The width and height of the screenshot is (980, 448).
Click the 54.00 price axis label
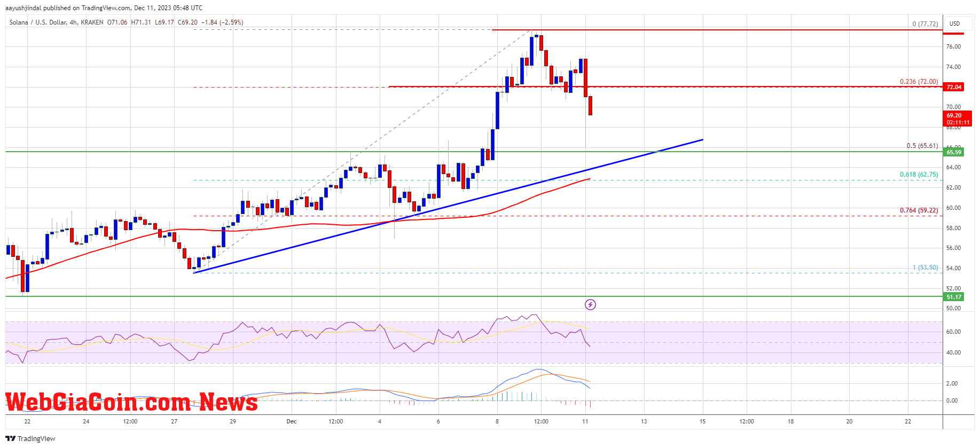click(953, 268)
